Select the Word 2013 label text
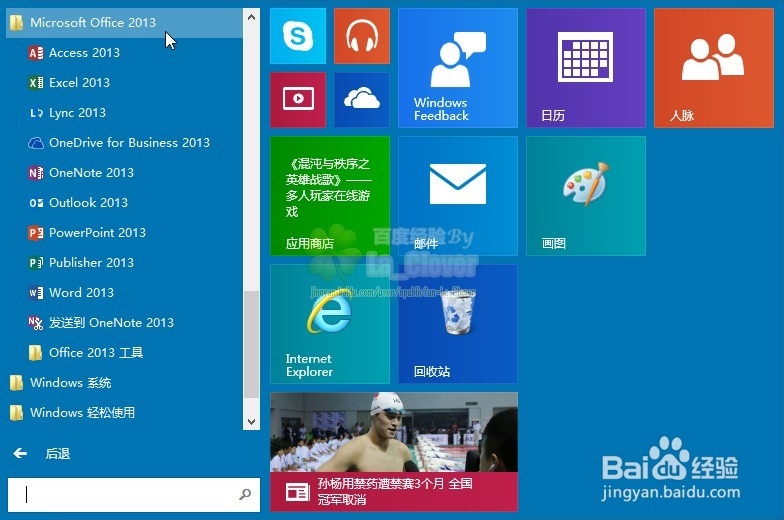784x520 pixels. tap(82, 292)
